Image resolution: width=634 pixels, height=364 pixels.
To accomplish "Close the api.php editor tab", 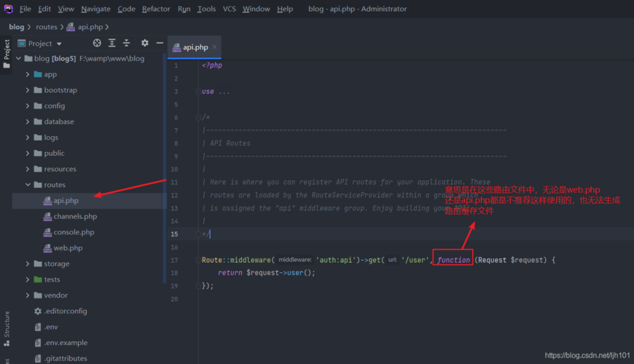I will [x=214, y=47].
